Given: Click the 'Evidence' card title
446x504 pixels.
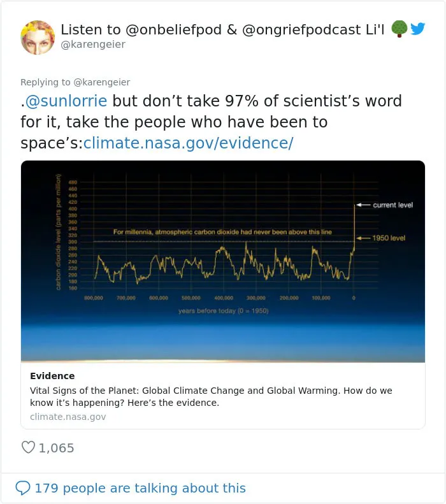Looking at the screenshot, I should click(52, 376).
